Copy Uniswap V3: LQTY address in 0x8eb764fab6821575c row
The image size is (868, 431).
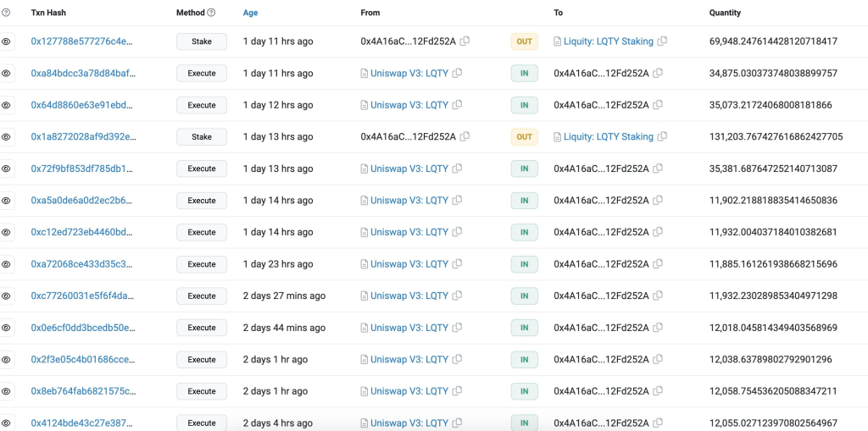point(457,391)
